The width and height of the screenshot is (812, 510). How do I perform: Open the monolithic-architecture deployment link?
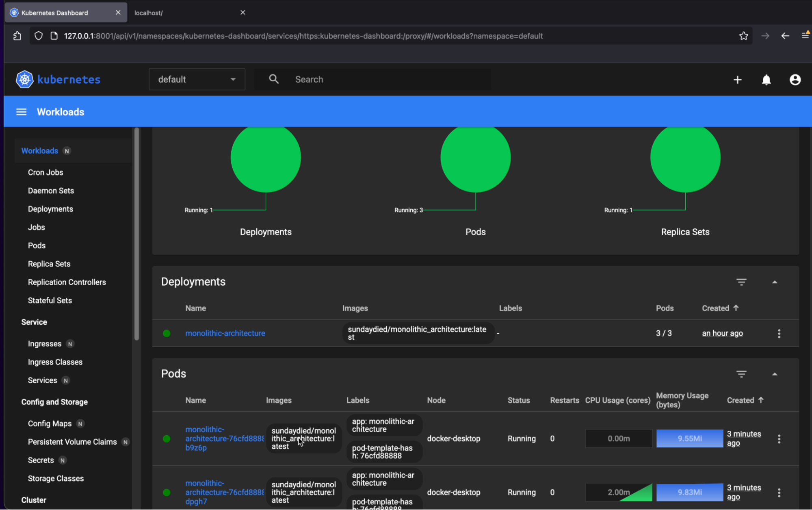point(225,333)
